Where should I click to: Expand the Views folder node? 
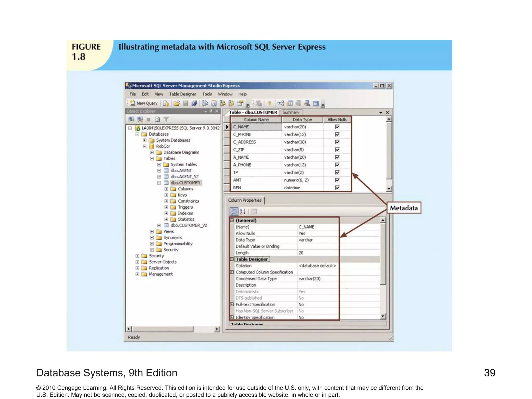[152, 231]
